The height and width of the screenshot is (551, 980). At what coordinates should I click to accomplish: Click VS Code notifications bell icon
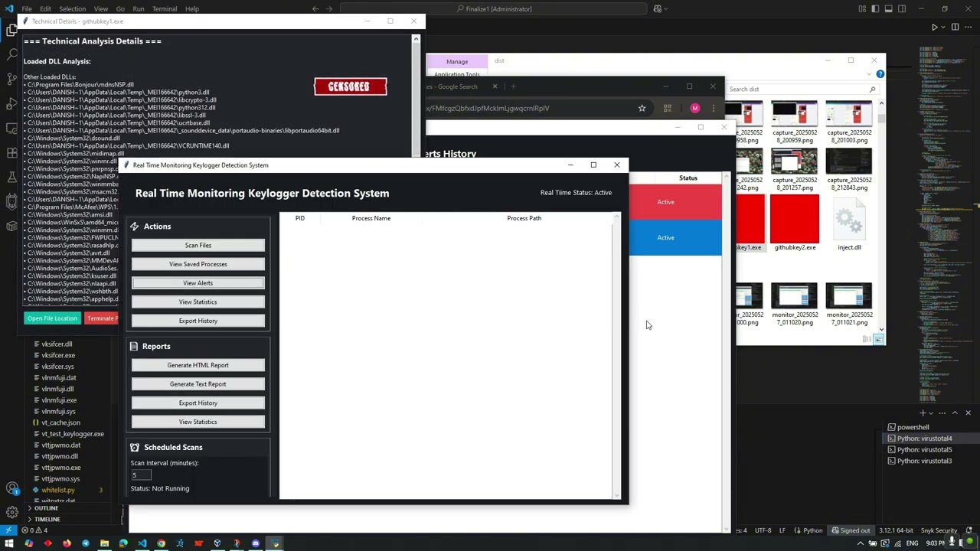[969, 530]
